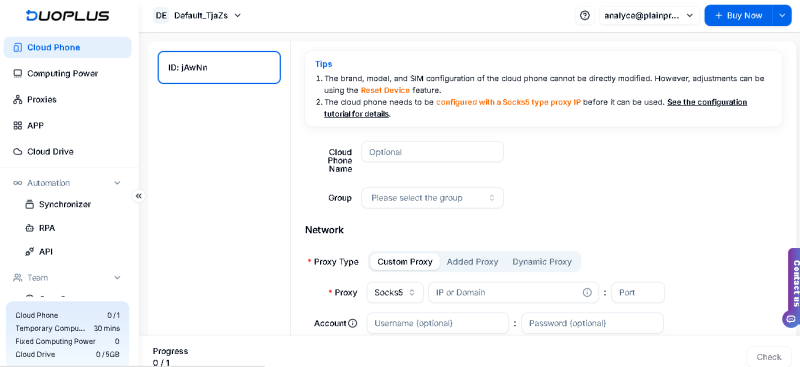Open the help question-mark icon
This screenshot has height=367, width=800.
point(585,15)
